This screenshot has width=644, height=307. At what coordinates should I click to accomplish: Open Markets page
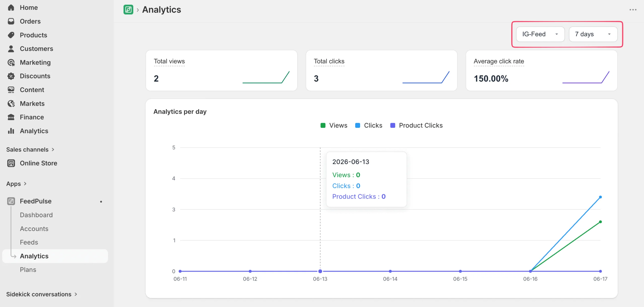click(x=32, y=103)
